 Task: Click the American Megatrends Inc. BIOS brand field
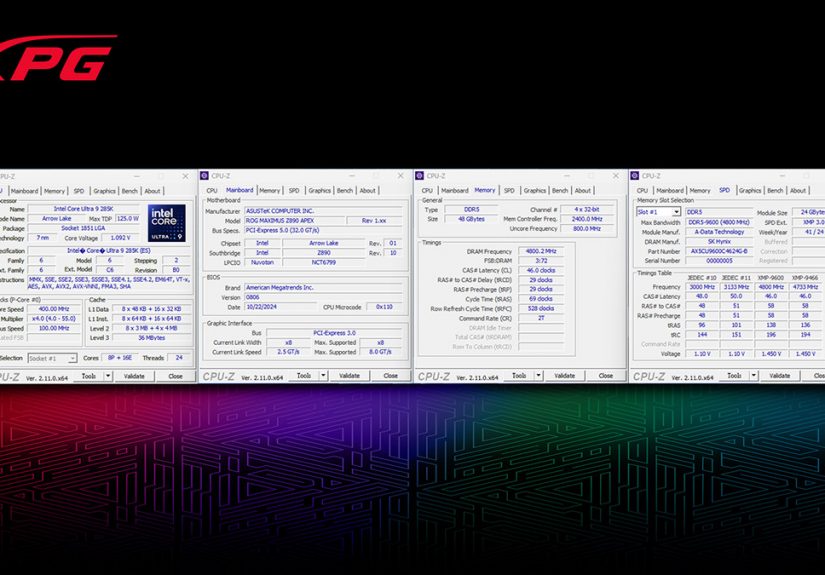[324, 288]
